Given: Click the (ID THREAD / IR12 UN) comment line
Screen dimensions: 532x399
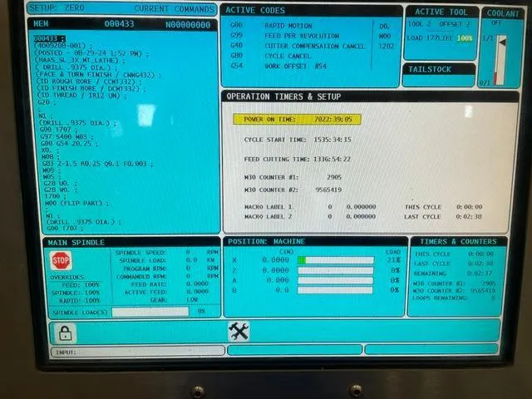Looking at the screenshot, I should [81, 96].
